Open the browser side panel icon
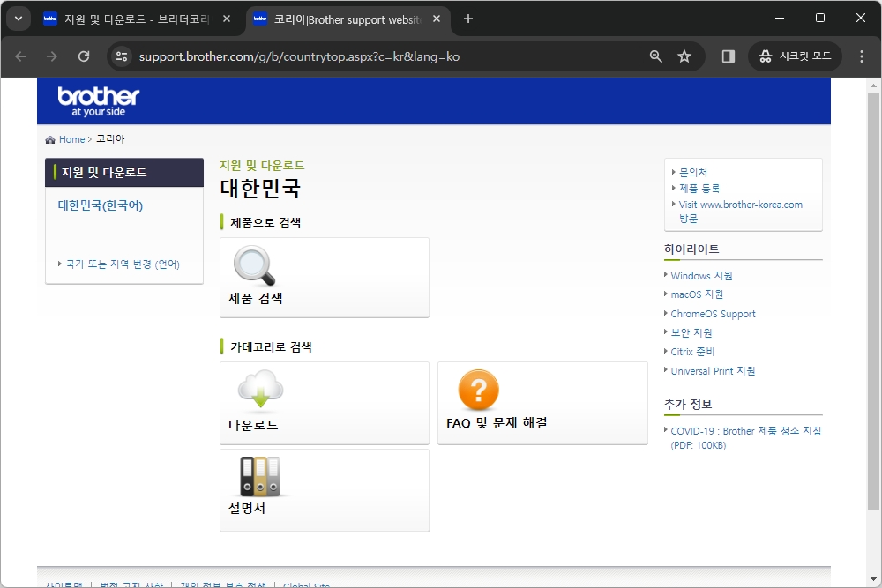882x588 pixels. coord(729,56)
